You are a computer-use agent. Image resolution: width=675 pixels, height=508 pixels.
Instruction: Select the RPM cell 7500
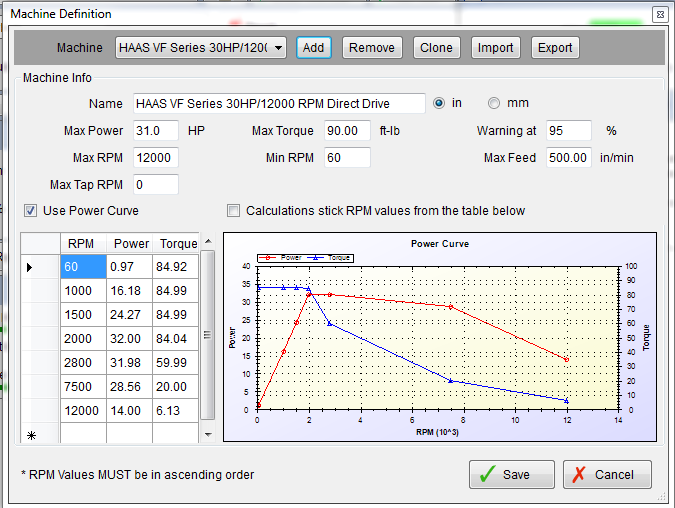[83, 387]
